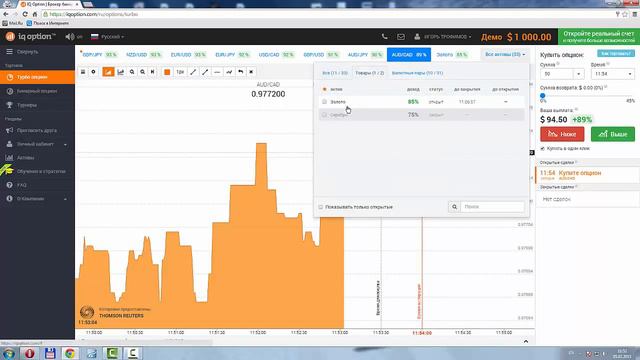Image resolution: width=640 pixels, height=360 pixels.
Task: Select candlestick chart type icon
Action: 120,72
